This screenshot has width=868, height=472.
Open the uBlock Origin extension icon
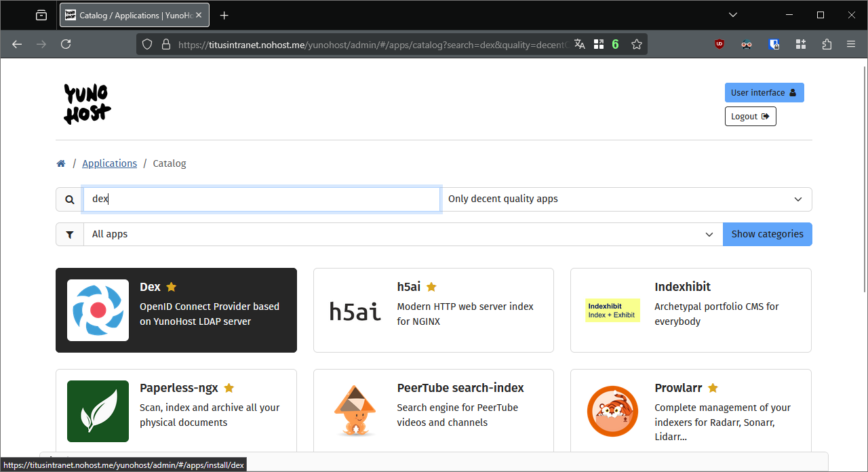(x=719, y=44)
